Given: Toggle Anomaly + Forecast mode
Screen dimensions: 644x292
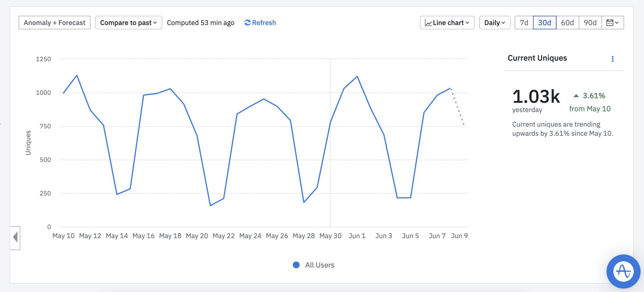Looking at the screenshot, I should (x=54, y=23).
